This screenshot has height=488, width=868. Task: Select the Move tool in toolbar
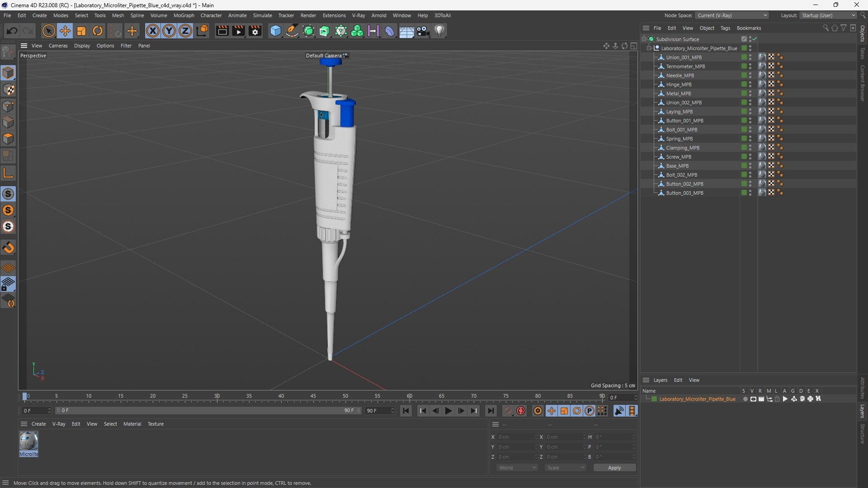click(65, 31)
